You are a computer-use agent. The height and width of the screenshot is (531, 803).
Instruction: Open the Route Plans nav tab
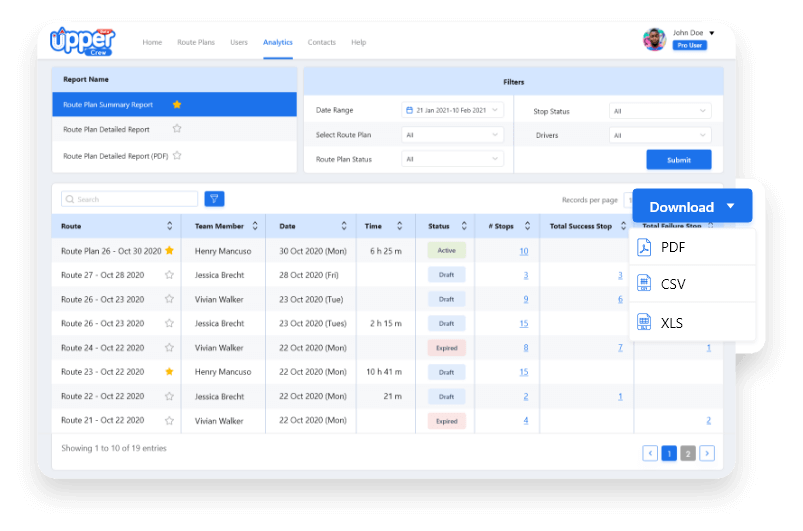click(196, 43)
